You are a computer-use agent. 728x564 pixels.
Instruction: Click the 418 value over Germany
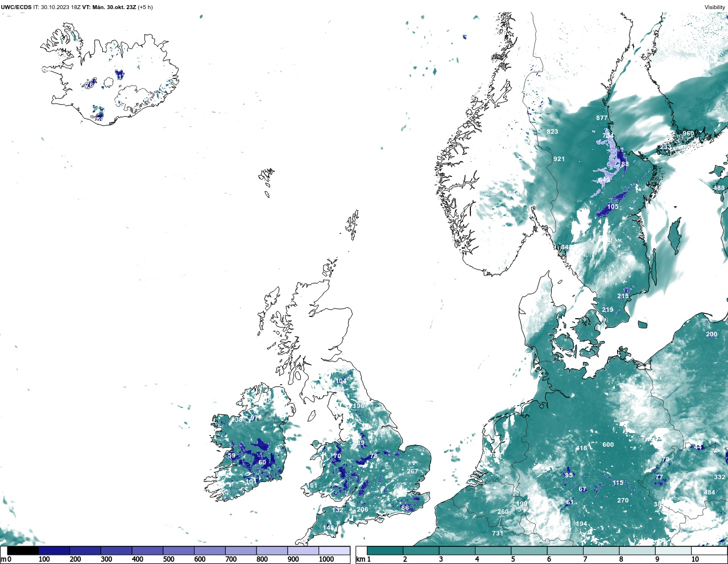point(581,448)
